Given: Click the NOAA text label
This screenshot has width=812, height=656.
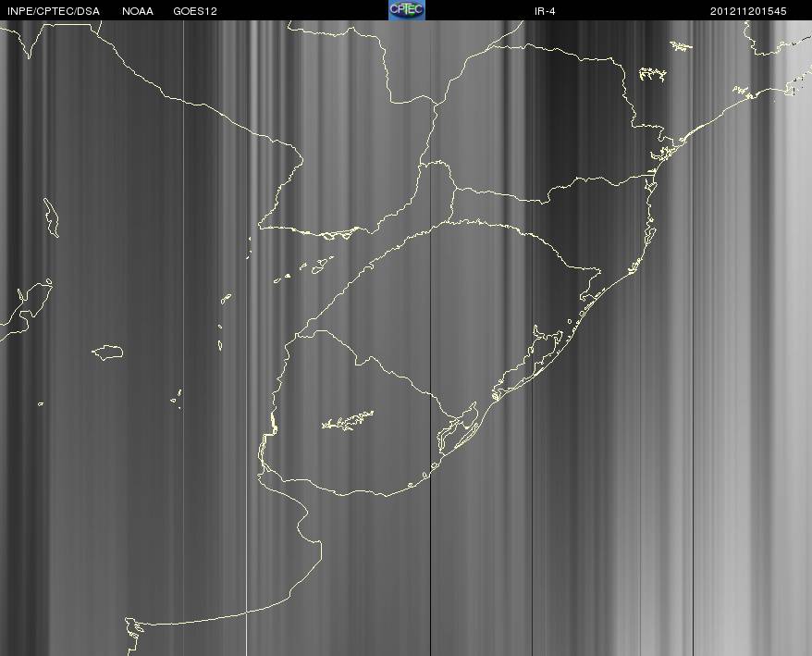Looking at the screenshot, I should [x=137, y=11].
